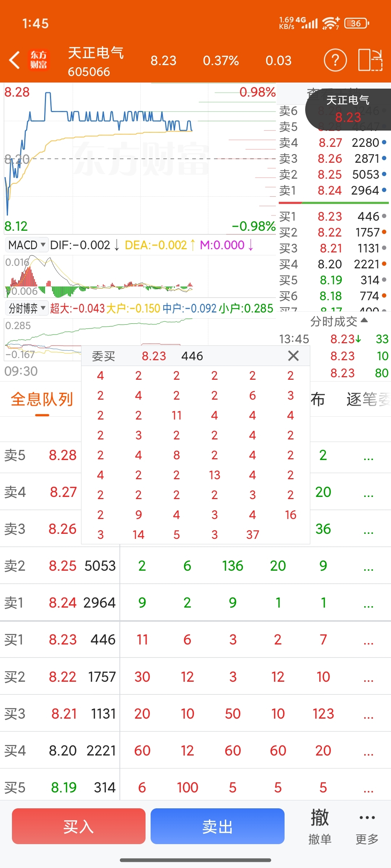Screen dimensions: 391x868
Task: Select the 卖1 8.24 2964 queue row
Action: pos(195,603)
